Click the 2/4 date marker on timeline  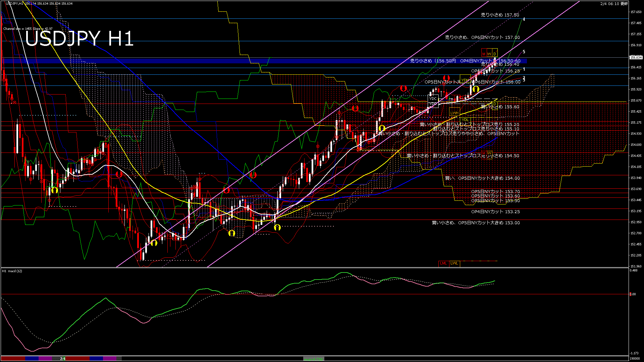click(x=63, y=359)
